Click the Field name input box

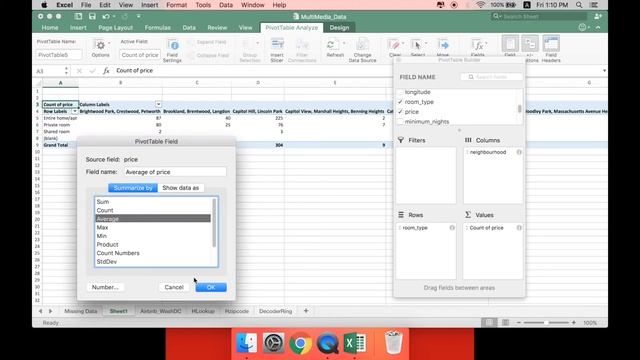[175, 172]
